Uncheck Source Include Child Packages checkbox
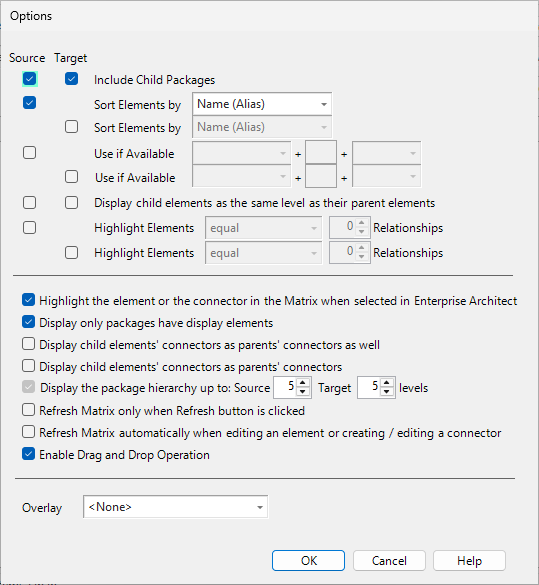The width and height of the screenshot is (539, 585). [x=29, y=79]
